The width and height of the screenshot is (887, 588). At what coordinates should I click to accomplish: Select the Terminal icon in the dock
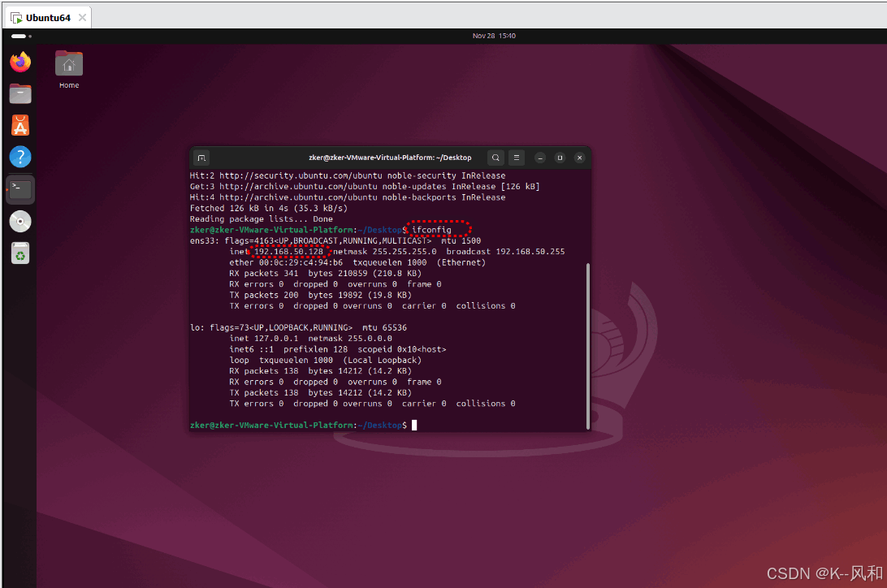(19, 189)
